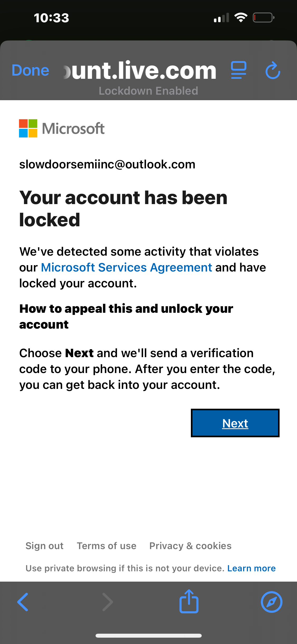Tap the Lockdown Enabled label
The width and height of the screenshot is (297, 644).
coord(148,91)
